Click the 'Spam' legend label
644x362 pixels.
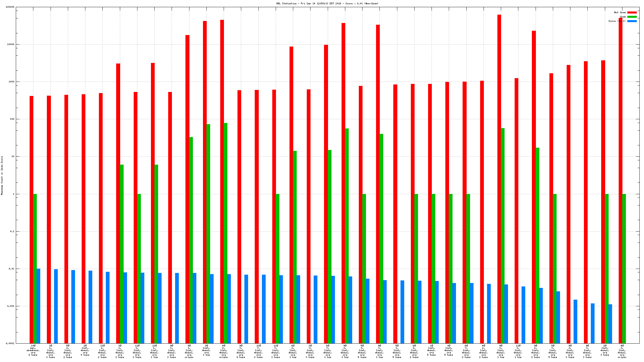pyautogui.click(x=623, y=17)
